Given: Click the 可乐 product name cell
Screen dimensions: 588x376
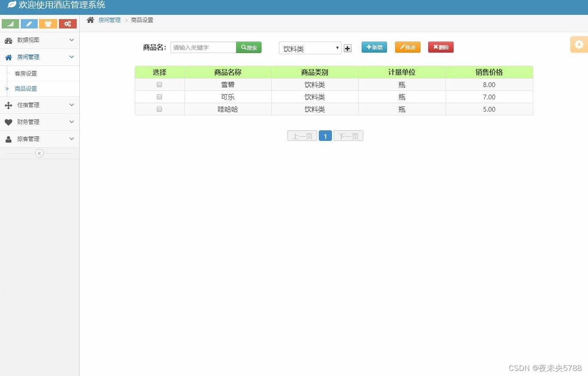Looking at the screenshot, I should tap(228, 97).
